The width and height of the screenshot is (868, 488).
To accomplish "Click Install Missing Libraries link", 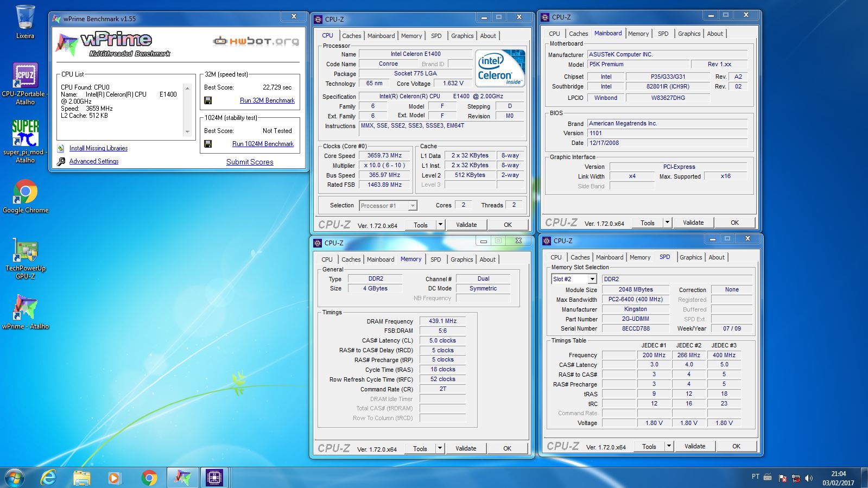I will coord(98,148).
